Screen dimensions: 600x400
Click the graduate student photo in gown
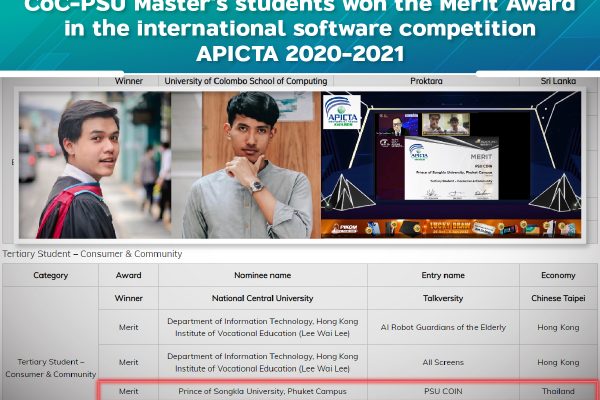(95, 165)
